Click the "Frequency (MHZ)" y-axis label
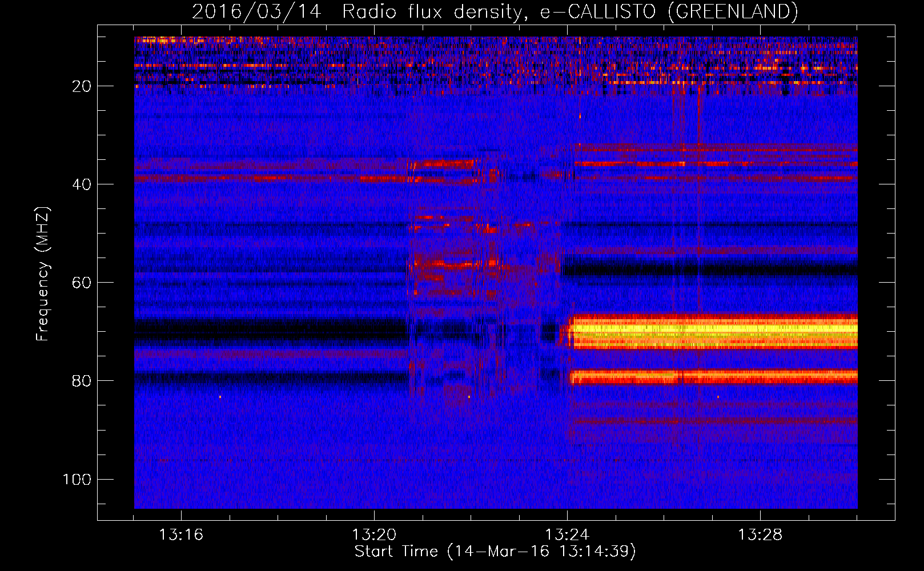This screenshot has height=571, width=924. tap(43, 274)
